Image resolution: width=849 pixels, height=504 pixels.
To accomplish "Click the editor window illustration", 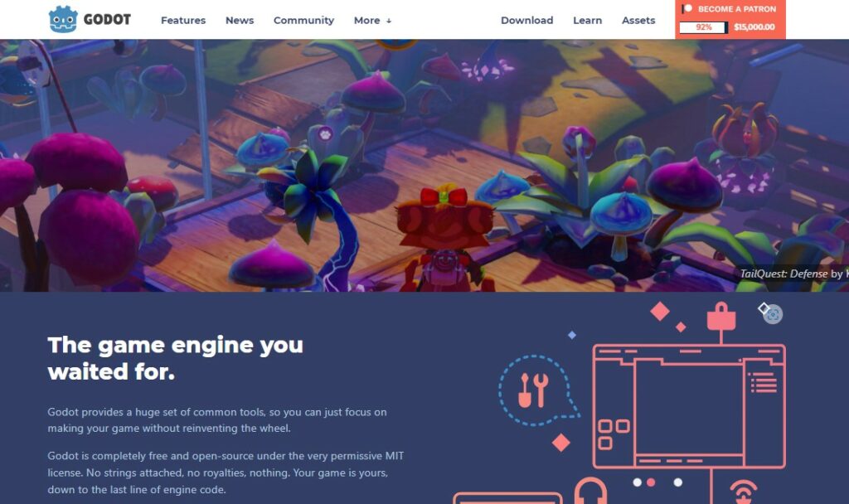I will point(689,406).
